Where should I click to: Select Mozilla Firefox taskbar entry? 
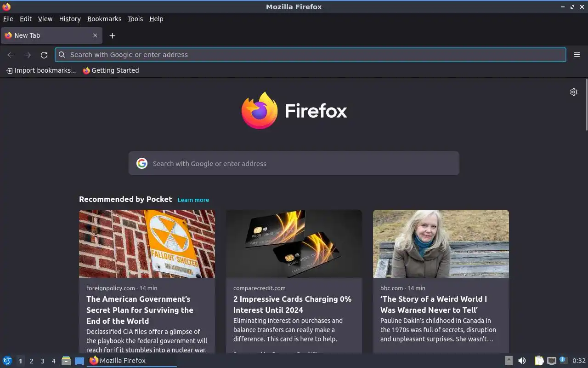[x=132, y=361]
